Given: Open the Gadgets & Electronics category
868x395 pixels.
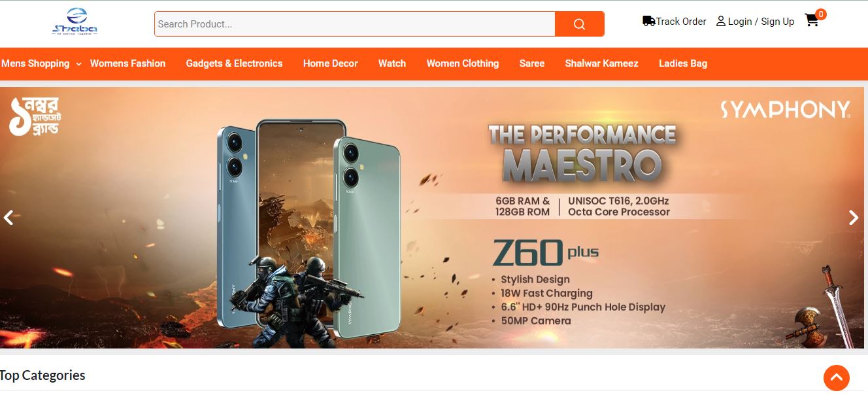Looking at the screenshot, I should click(234, 63).
